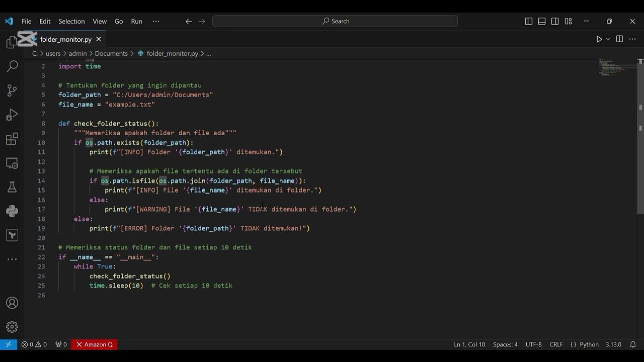Open Customize Layout options

pyautogui.click(x=568, y=21)
